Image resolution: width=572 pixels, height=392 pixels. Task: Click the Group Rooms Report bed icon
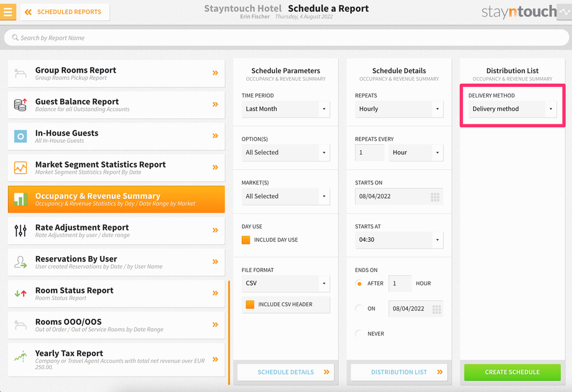click(21, 73)
